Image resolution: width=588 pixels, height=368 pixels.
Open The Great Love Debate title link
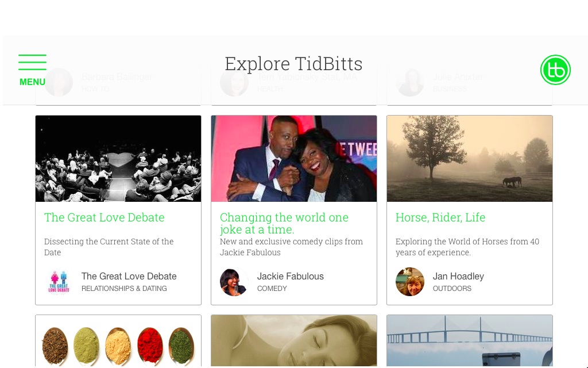[104, 217]
